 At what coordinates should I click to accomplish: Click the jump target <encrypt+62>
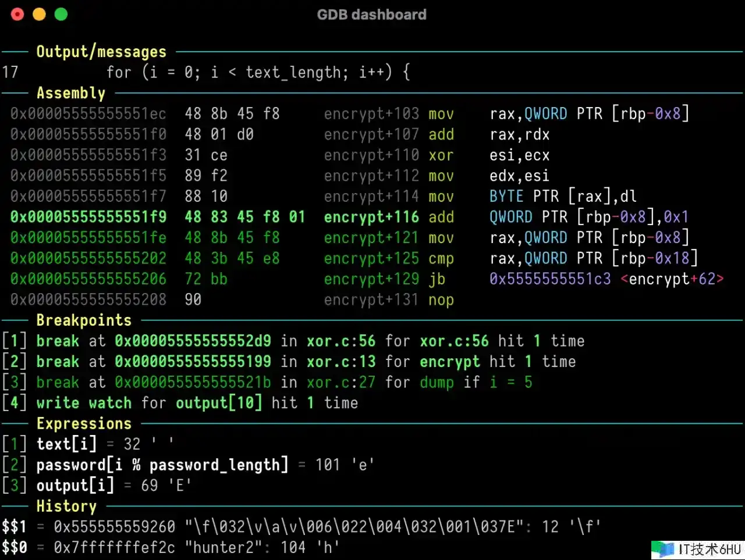[672, 279]
